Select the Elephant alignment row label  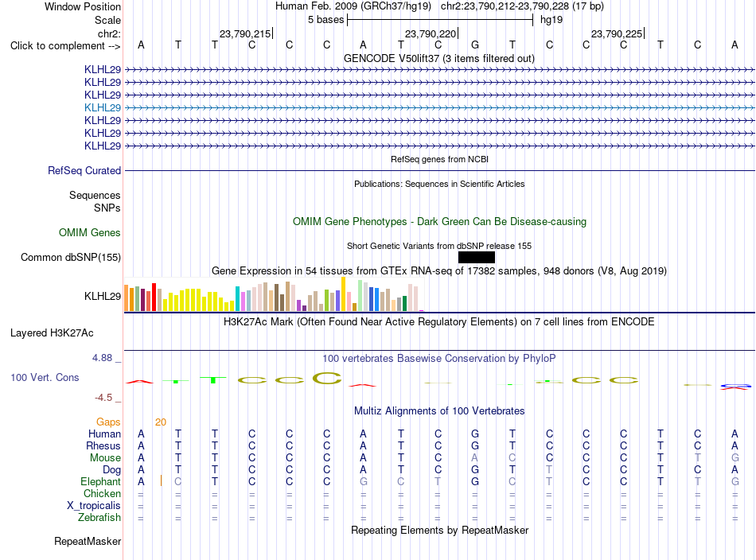tap(100, 481)
